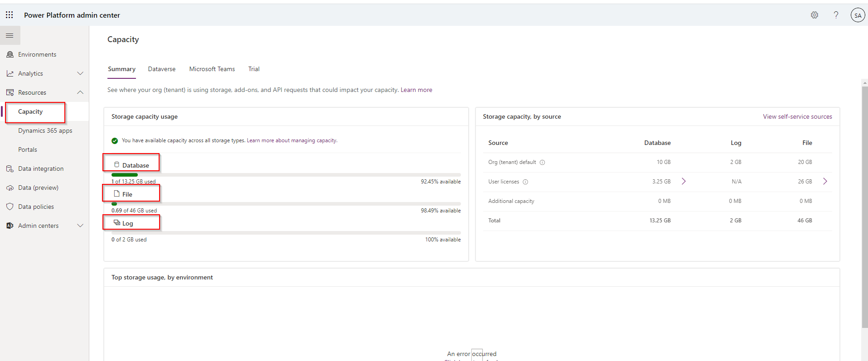Click info icon beside Org (tenant) default
868x361 pixels.
click(542, 162)
